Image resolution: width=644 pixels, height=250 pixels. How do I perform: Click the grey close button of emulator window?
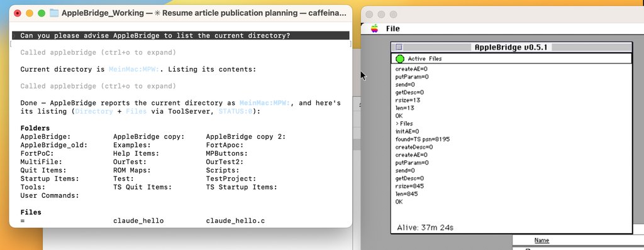[369, 14]
